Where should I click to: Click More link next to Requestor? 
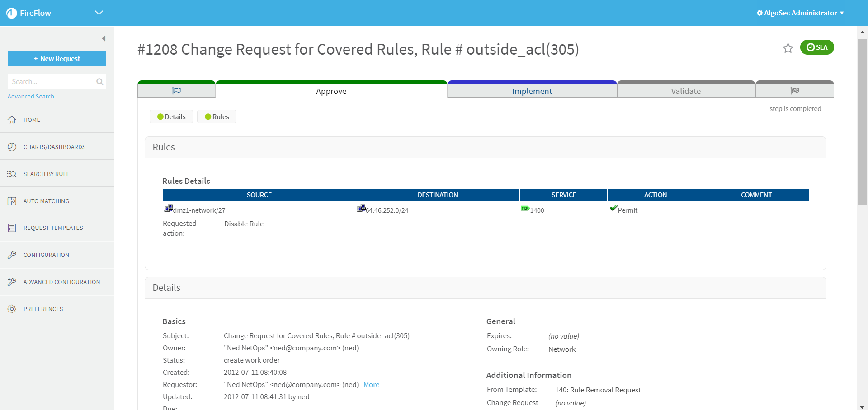(371, 385)
